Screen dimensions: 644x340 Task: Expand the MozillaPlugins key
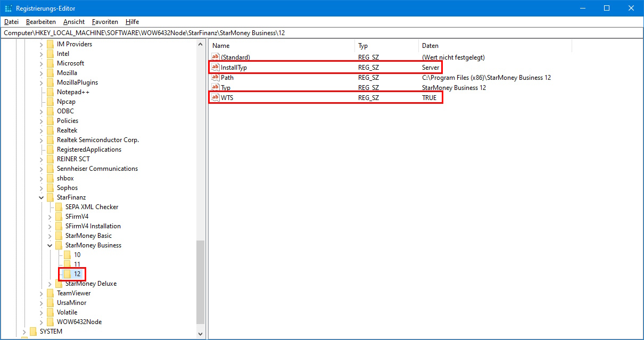click(42, 82)
